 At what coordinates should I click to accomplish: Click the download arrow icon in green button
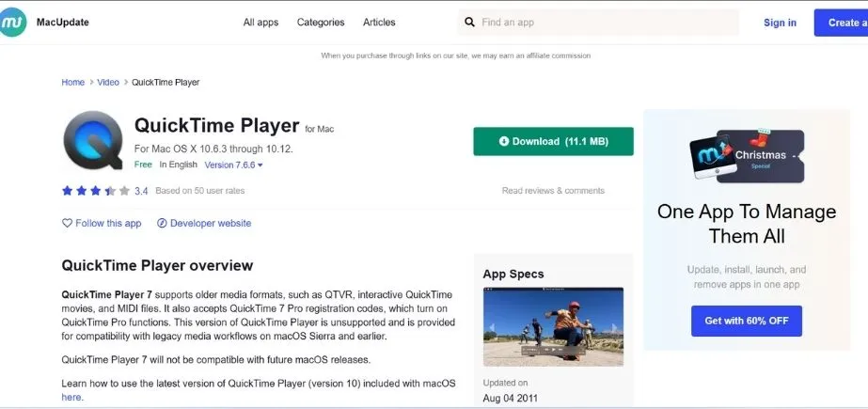[504, 141]
